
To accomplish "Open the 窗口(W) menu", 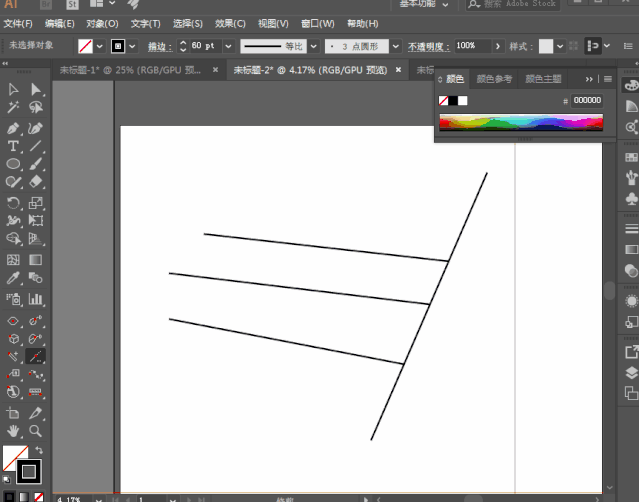I will (317, 24).
